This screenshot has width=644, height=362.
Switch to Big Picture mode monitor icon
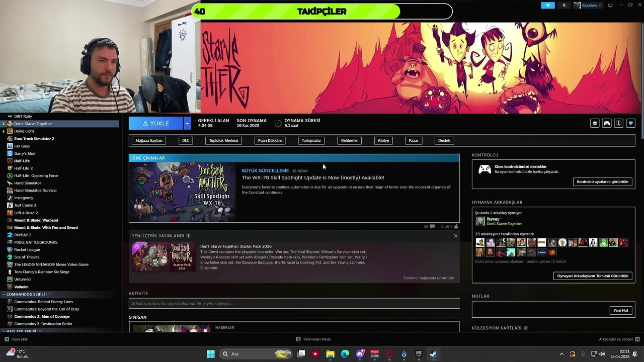(x=610, y=5)
